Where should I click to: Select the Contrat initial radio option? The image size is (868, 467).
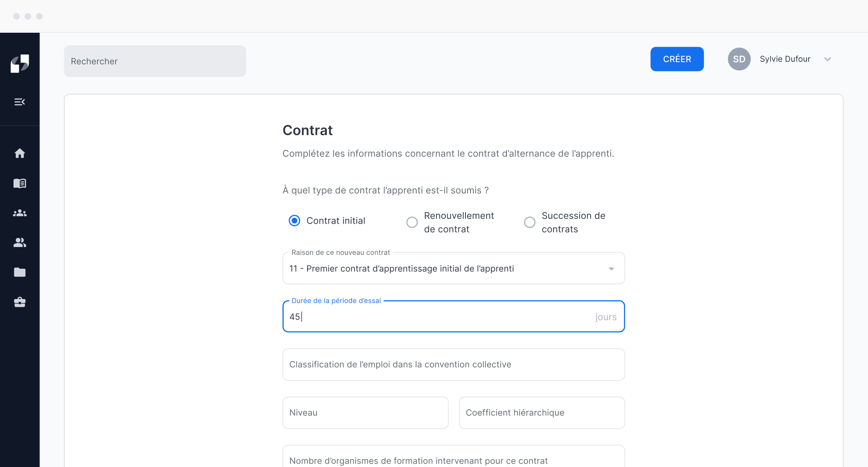click(x=294, y=221)
